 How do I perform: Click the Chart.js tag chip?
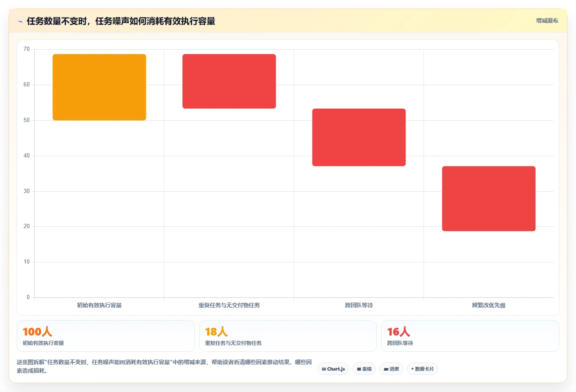333,369
